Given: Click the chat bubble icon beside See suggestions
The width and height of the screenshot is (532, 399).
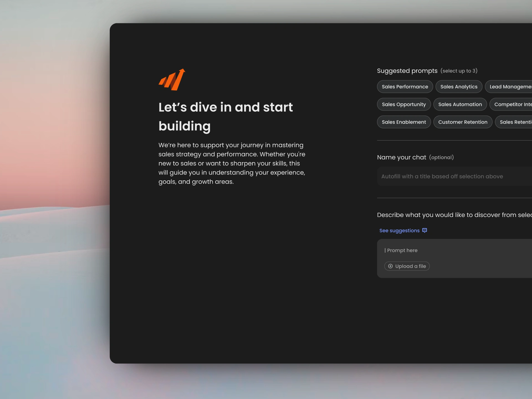Looking at the screenshot, I should 424,231.
